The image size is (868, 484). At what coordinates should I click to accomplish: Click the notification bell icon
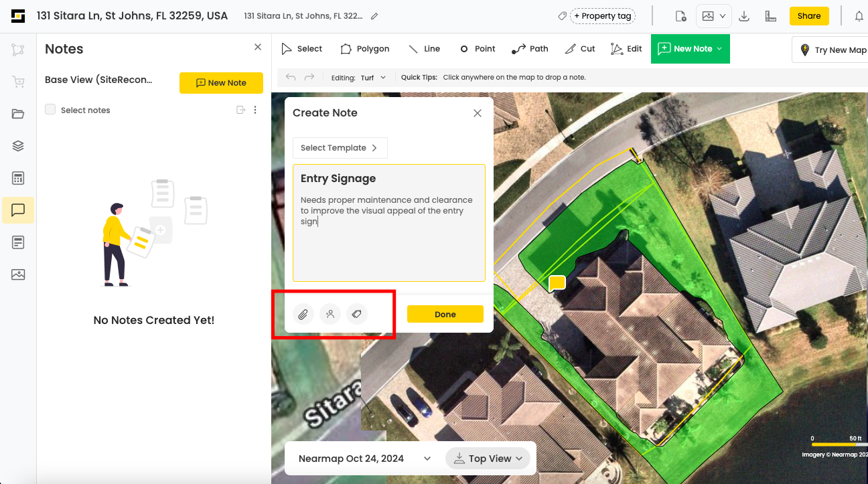click(x=859, y=16)
